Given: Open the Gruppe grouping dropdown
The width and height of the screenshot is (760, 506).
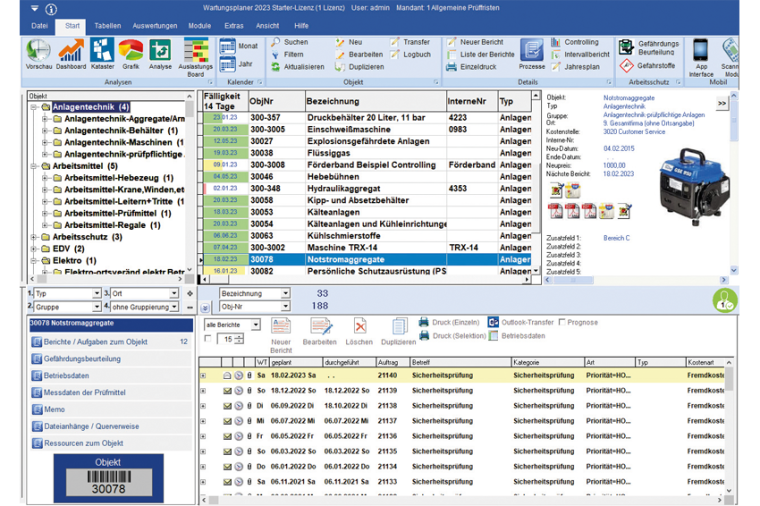Looking at the screenshot, I should tap(96, 307).
